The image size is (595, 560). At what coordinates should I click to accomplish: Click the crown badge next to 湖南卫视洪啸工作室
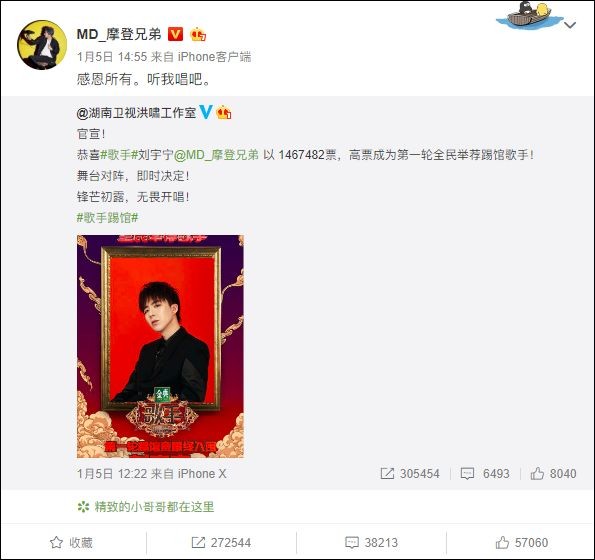[x=224, y=112]
